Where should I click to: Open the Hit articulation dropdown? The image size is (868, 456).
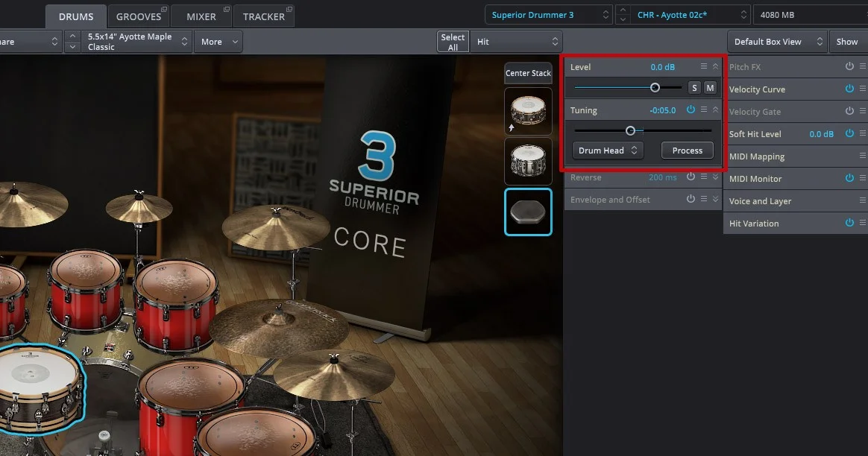coord(516,42)
